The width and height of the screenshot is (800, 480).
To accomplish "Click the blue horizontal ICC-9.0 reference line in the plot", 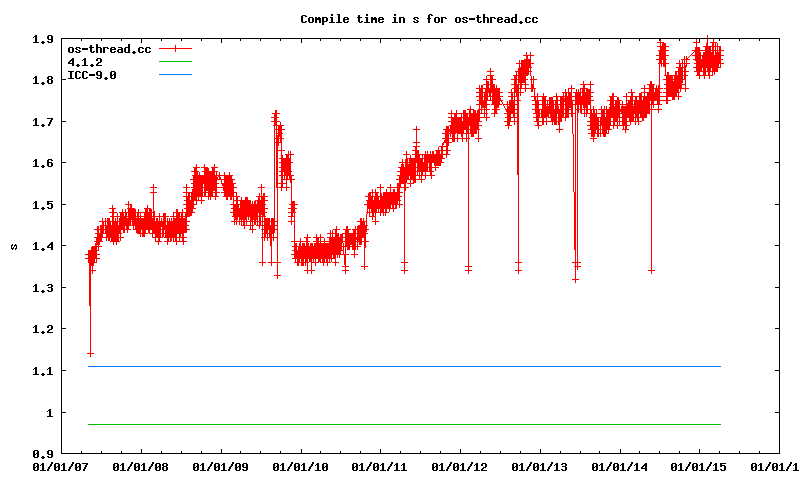I will pyautogui.click(x=400, y=367).
